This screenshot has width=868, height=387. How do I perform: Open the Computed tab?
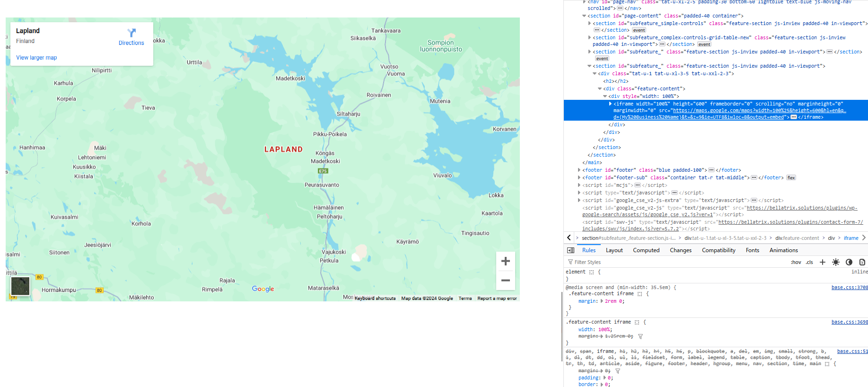[x=646, y=250]
